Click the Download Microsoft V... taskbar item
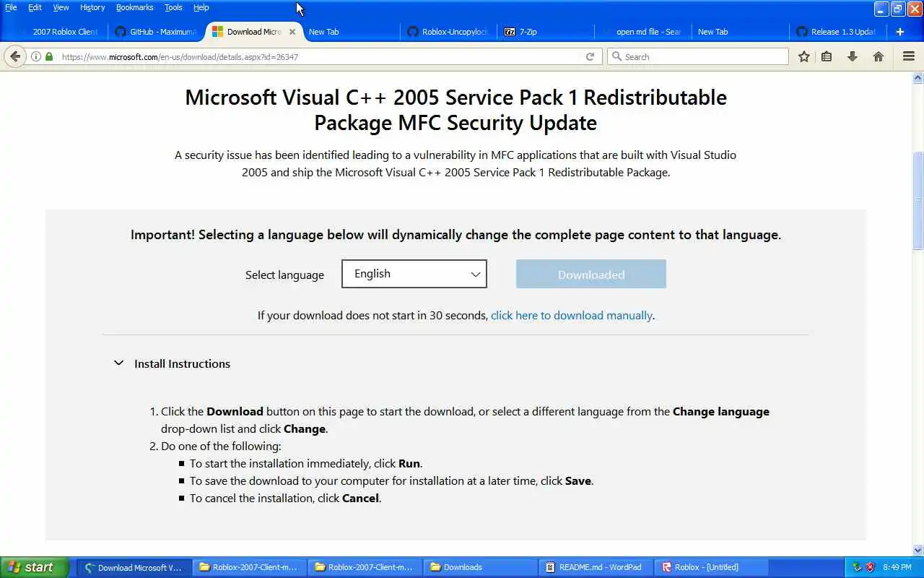 (x=134, y=567)
